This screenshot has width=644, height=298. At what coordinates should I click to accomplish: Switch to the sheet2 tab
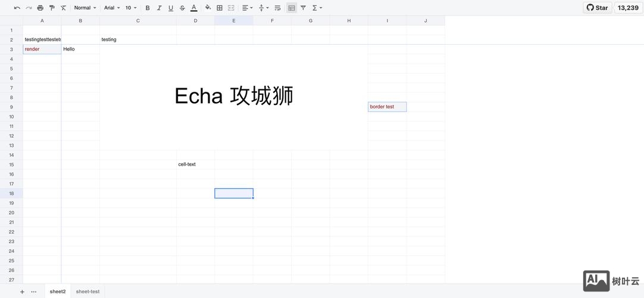[x=58, y=291]
